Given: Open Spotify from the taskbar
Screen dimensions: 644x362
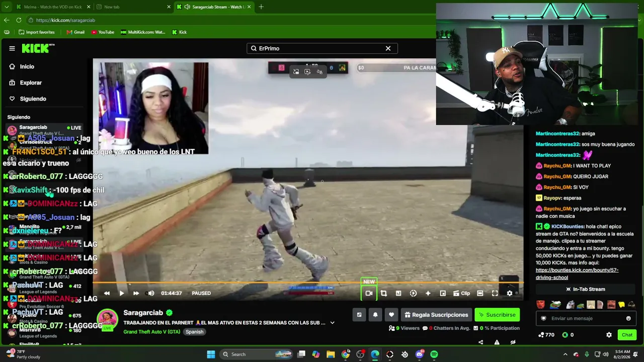Looking at the screenshot, I should click(434, 354).
